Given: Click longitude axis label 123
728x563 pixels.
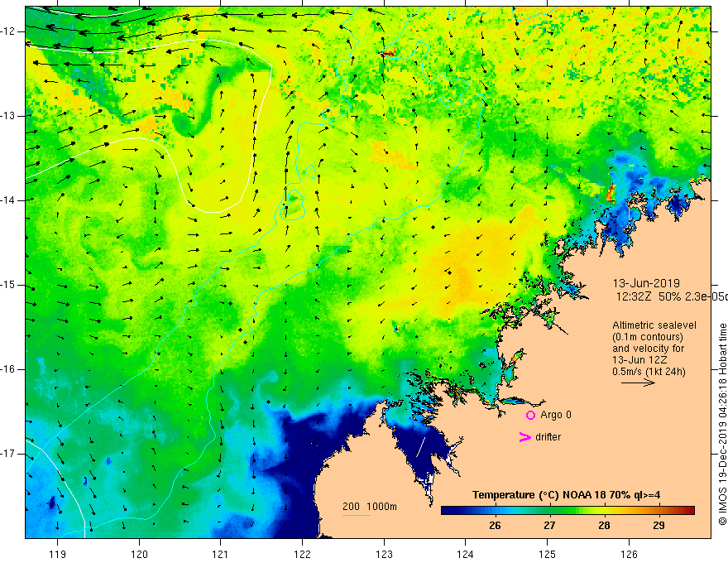Looking at the screenshot, I should click(x=384, y=554).
